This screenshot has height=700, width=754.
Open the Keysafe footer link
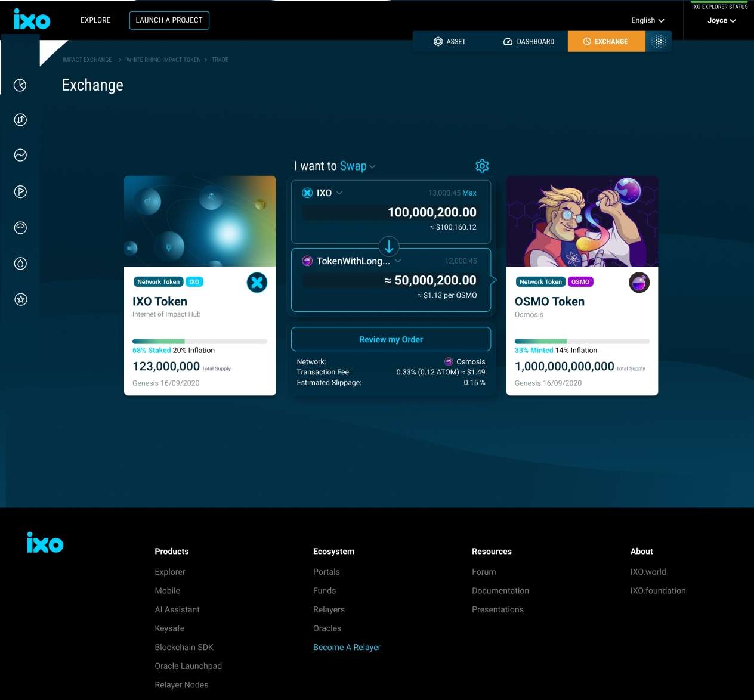(x=169, y=628)
